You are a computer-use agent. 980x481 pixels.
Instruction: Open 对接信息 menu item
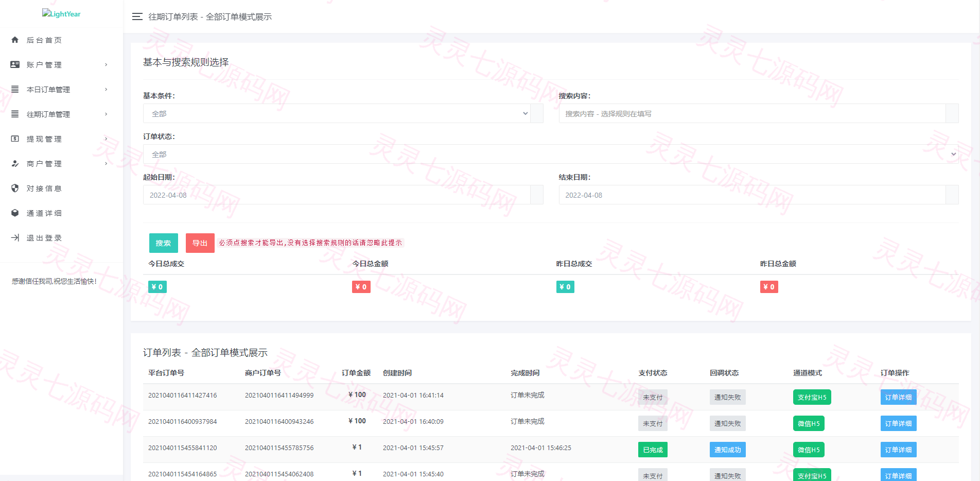tap(61, 188)
